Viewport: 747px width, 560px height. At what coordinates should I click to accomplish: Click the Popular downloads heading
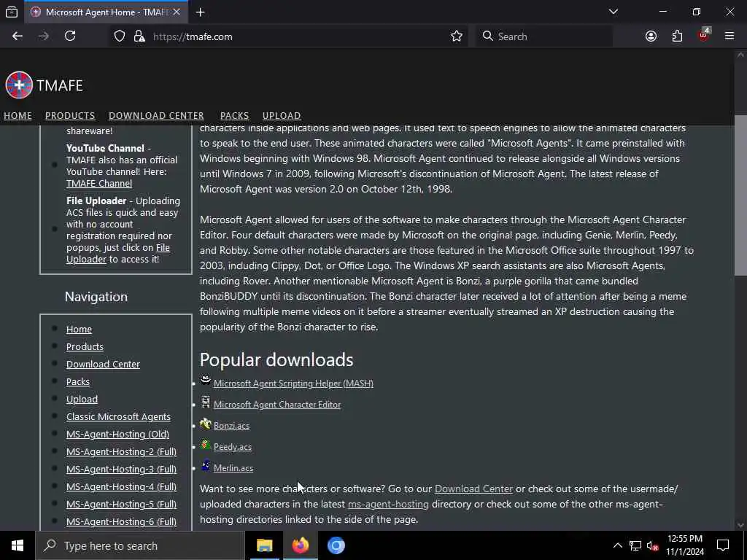(x=276, y=360)
